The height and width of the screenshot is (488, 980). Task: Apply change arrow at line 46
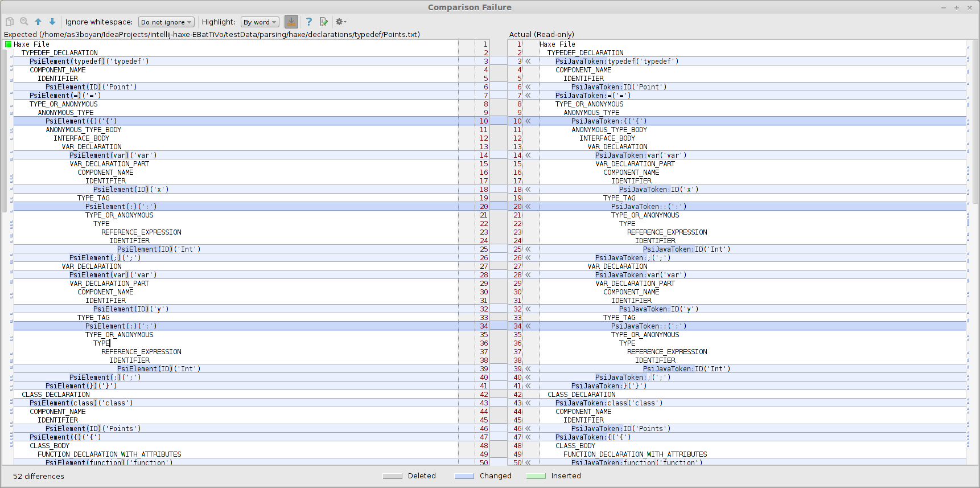pos(528,429)
